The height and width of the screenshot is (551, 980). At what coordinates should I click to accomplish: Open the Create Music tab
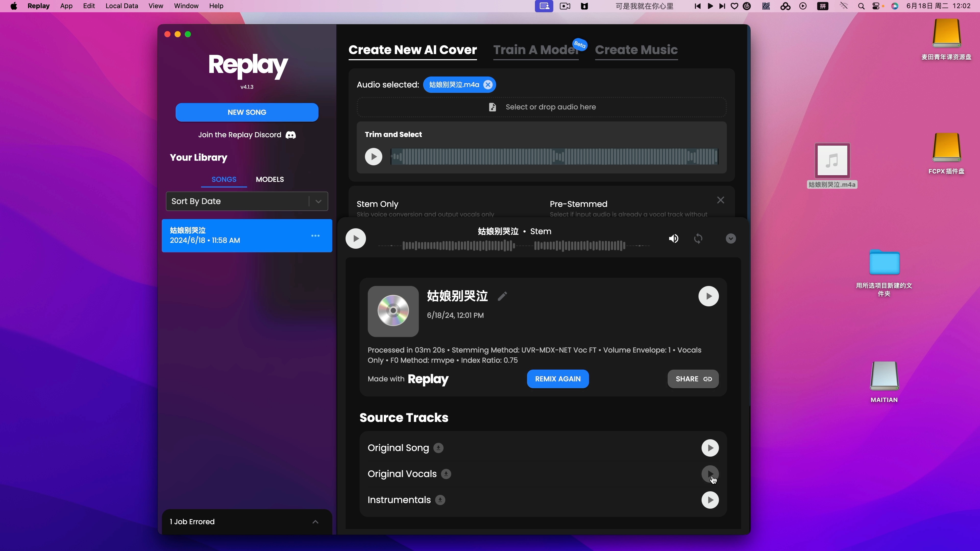636,50
